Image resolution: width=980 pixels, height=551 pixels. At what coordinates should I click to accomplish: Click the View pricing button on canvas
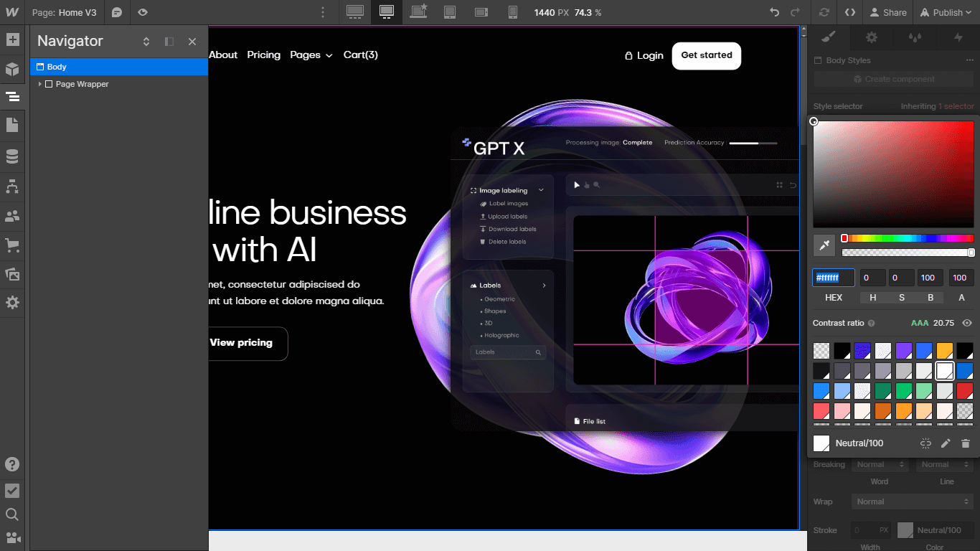point(248,343)
